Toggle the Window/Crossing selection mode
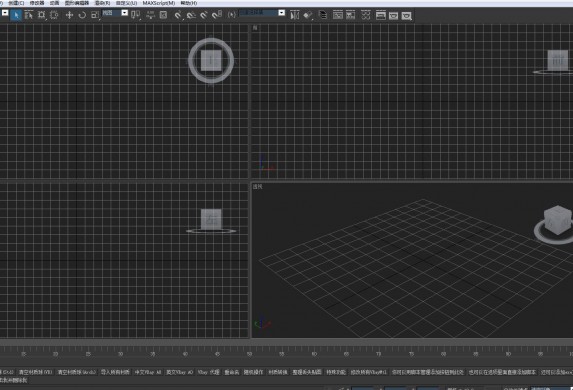The image size is (573, 390). point(54,15)
